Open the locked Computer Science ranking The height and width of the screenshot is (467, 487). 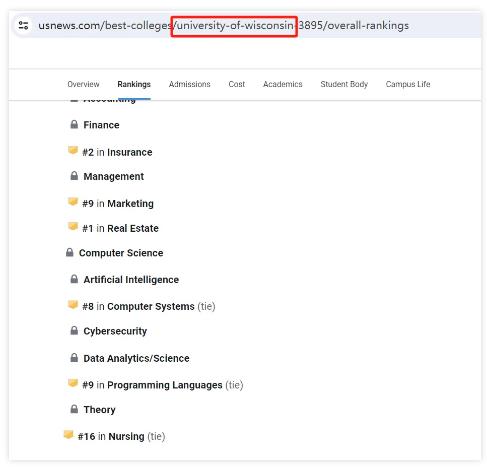(x=121, y=253)
